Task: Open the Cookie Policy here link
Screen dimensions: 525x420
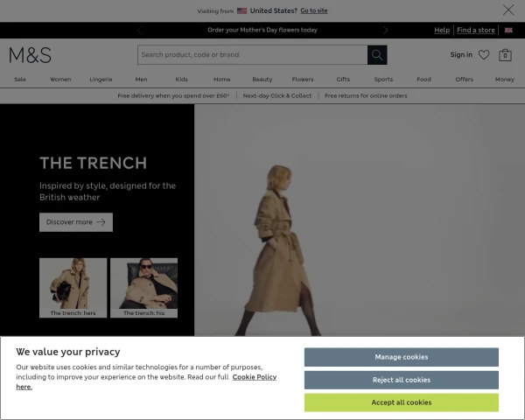Action: pos(255,377)
